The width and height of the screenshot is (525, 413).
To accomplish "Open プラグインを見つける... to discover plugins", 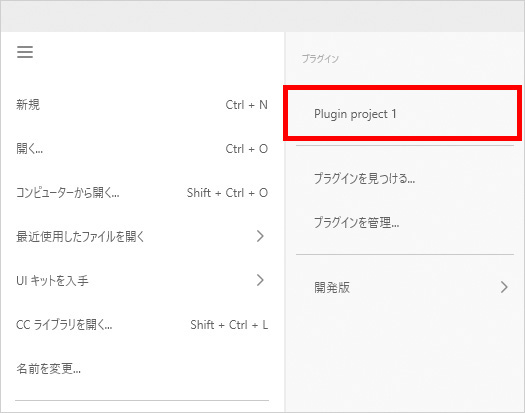I will [x=364, y=179].
